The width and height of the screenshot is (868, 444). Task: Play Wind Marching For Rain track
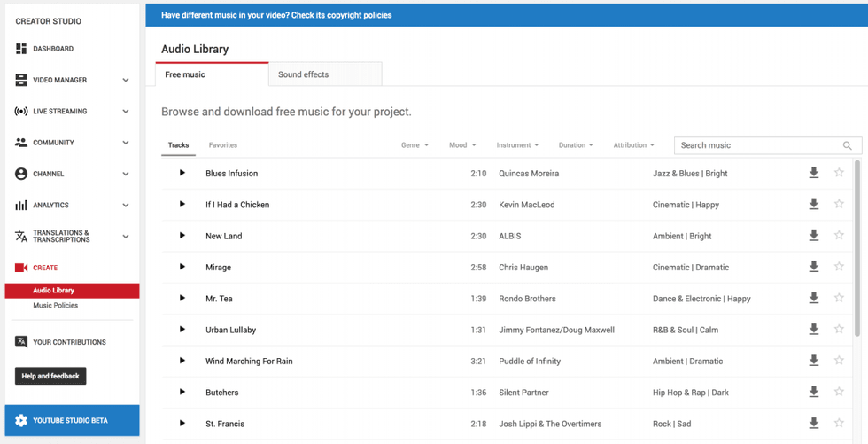click(182, 361)
